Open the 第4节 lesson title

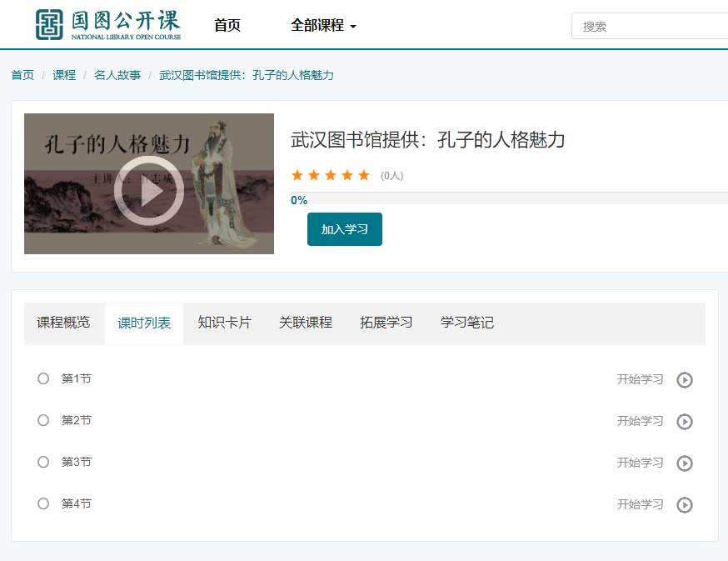pos(77,503)
